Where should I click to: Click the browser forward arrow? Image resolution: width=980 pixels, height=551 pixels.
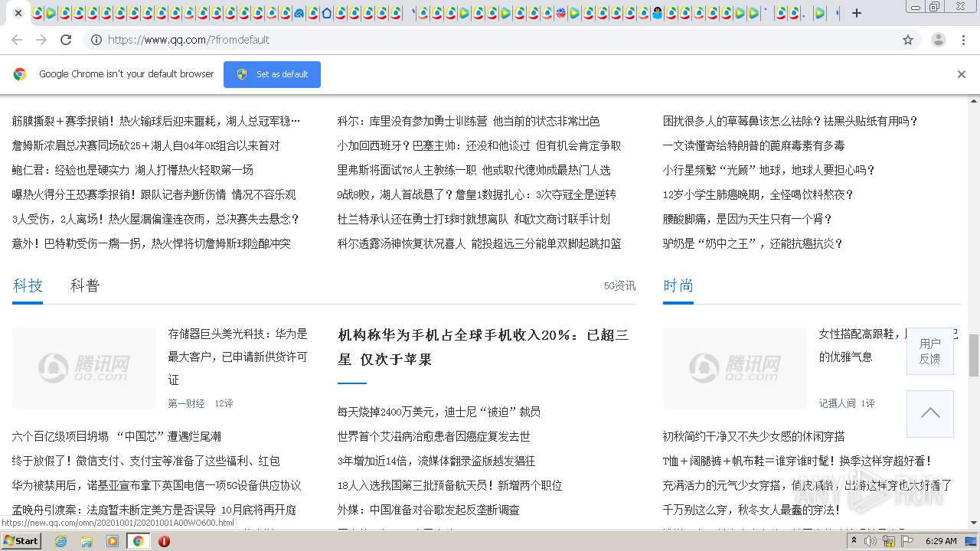point(41,40)
